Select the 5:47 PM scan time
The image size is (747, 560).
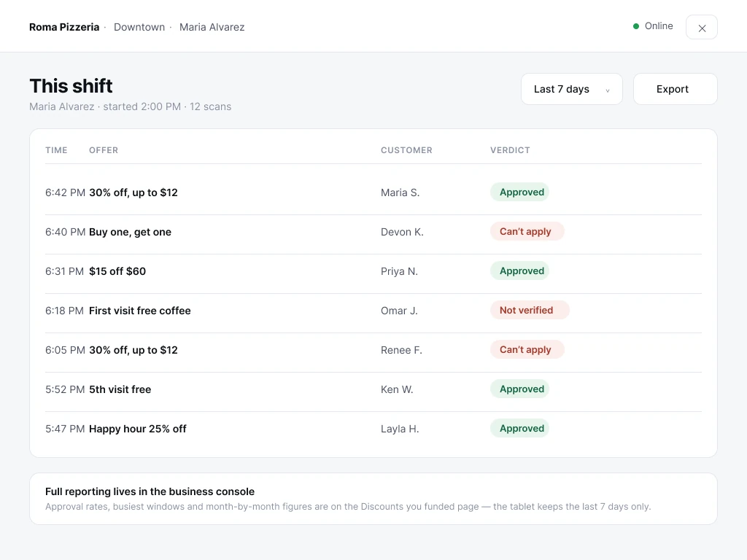click(65, 429)
